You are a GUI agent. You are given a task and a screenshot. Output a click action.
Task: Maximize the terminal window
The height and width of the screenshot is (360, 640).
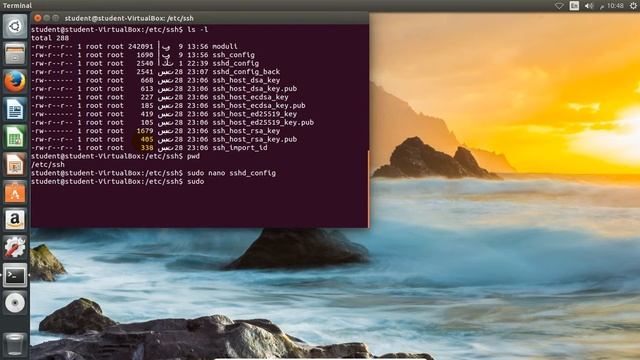(56, 18)
